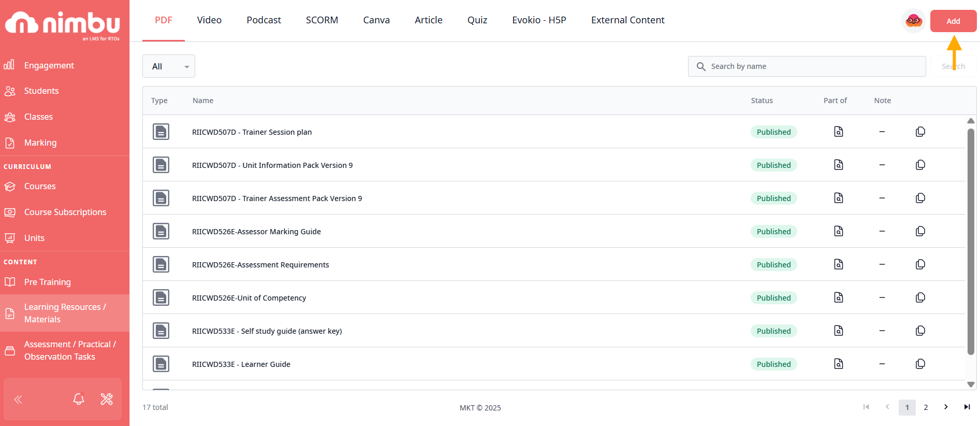Open the tools settings icon

107,399
